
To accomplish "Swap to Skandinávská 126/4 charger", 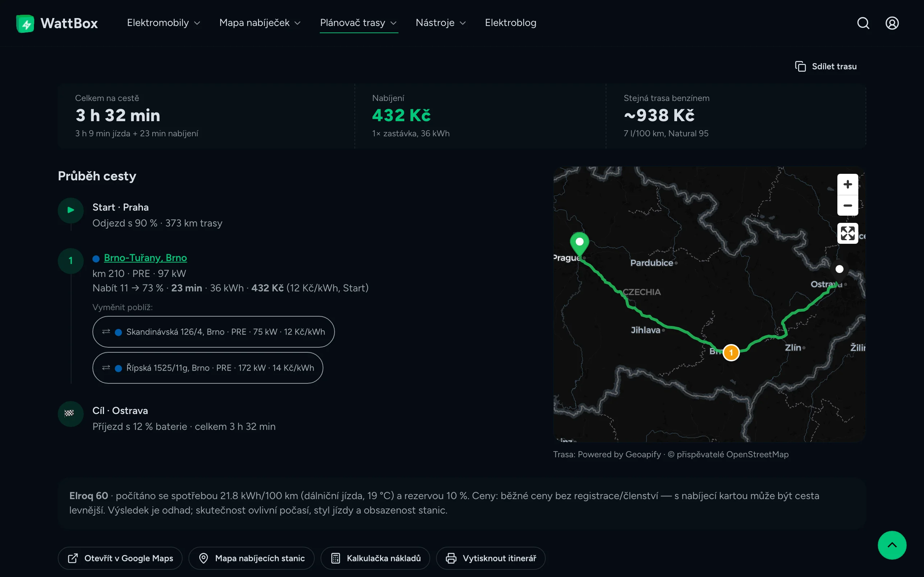I will point(213,332).
